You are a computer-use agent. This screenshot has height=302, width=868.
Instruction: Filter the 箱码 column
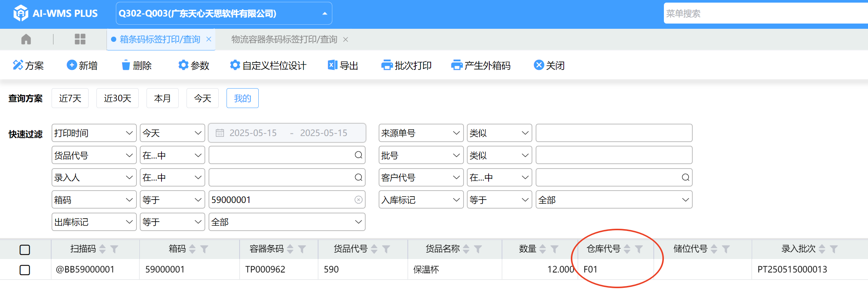pos(204,249)
